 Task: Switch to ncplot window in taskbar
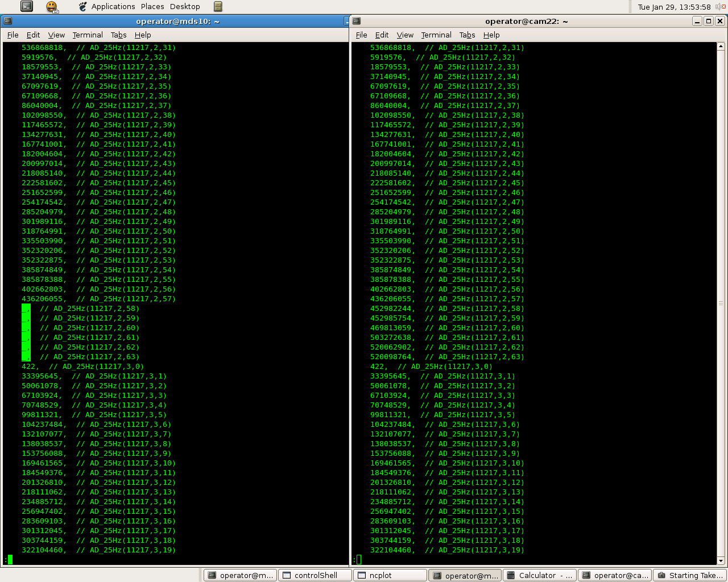pyautogui.click(x=390, y=575)
